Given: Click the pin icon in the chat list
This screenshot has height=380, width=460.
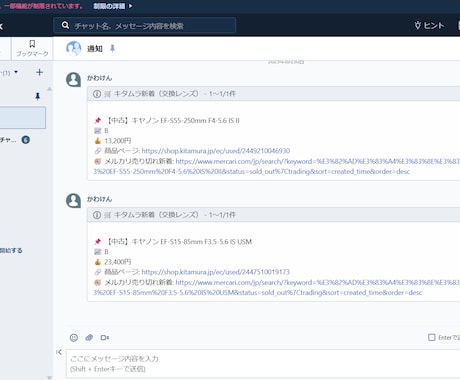Looking at the screenshot, I should (37, 96).
